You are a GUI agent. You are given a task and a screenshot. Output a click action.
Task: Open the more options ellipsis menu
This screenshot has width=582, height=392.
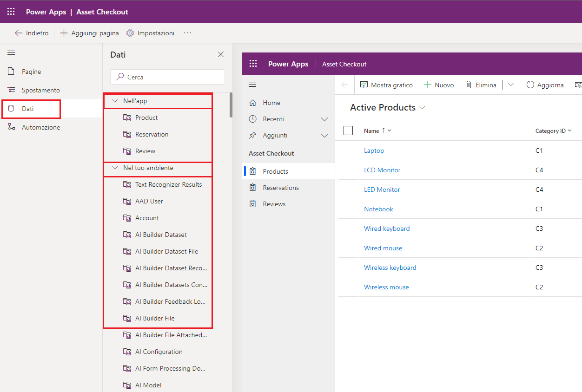coord(187,33)
